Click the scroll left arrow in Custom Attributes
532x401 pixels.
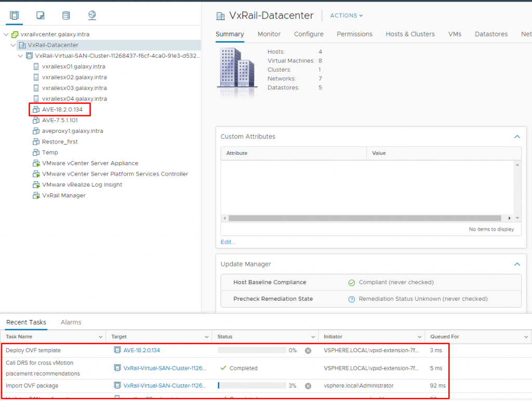224,218
